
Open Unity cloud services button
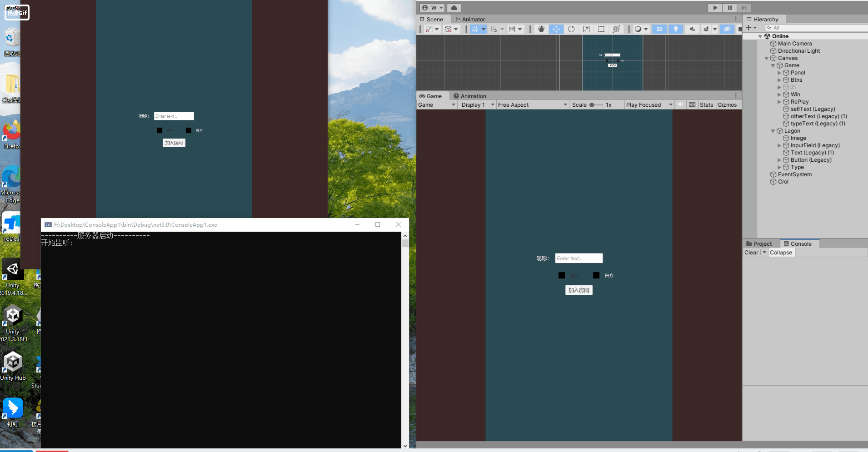coord(454,8)
